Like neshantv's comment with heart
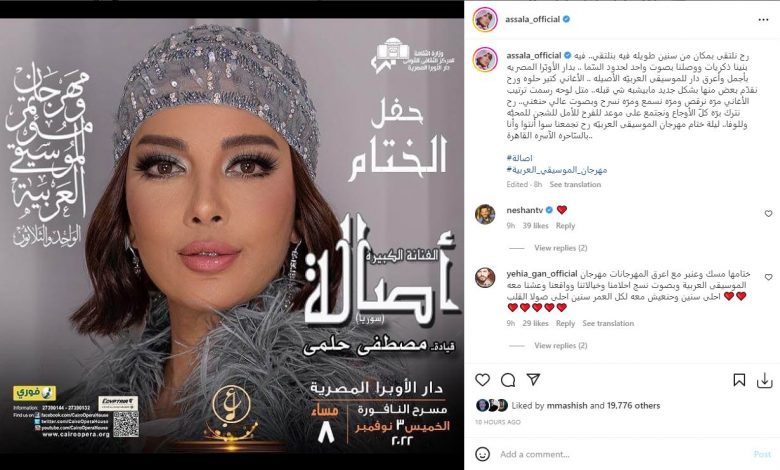Screen dimensions: 780x470 pyautogui.click(x=768, y=214)
